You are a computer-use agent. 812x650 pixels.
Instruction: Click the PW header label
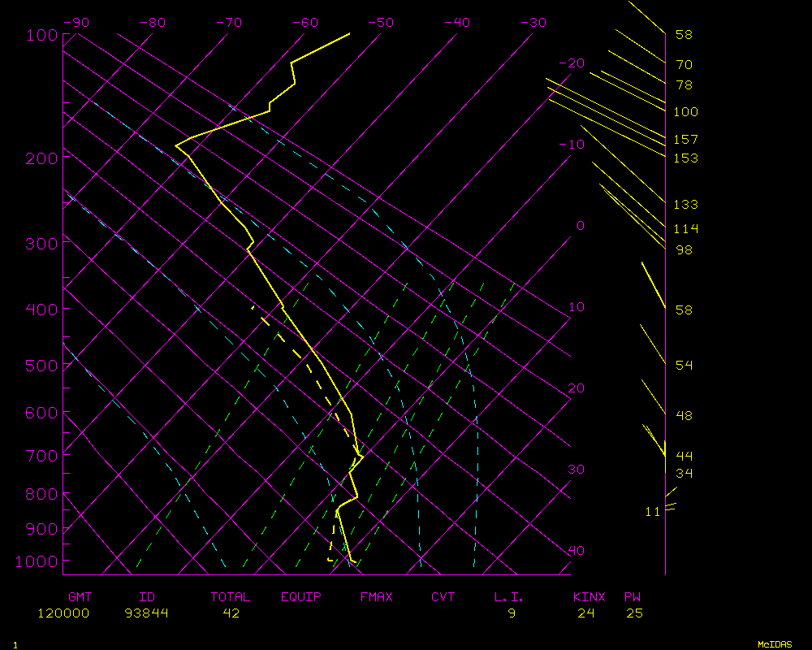pyautogui.click(x=632, y=597)
